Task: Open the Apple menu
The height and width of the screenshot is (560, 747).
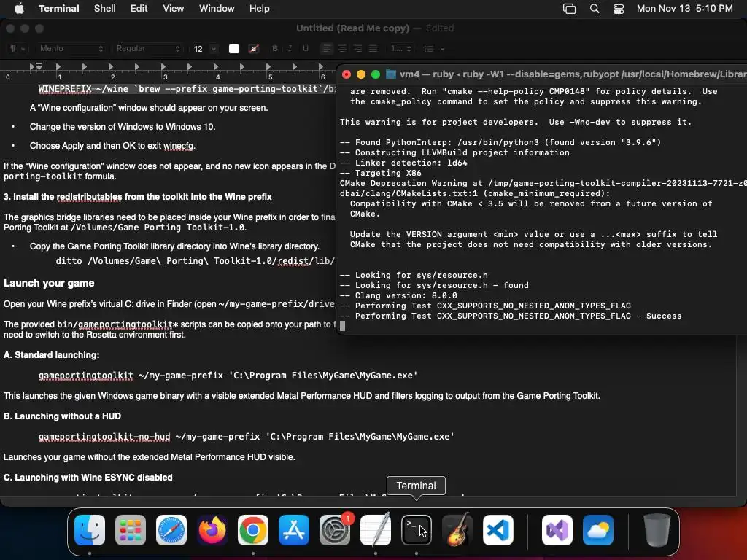Action: [x=19, y=8]
